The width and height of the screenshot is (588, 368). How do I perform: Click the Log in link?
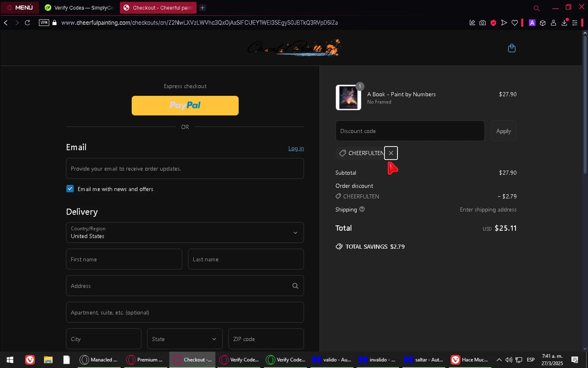coord(296,148)
